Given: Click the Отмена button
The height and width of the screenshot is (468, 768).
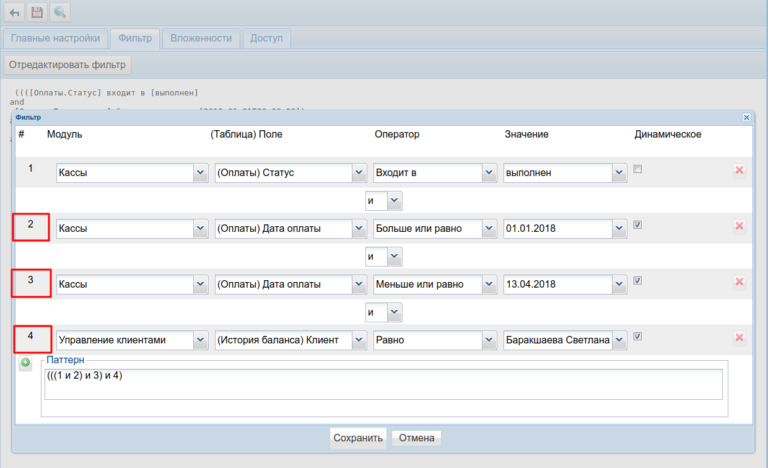Looking at the screenshot, I should click(x=416, y=438).
